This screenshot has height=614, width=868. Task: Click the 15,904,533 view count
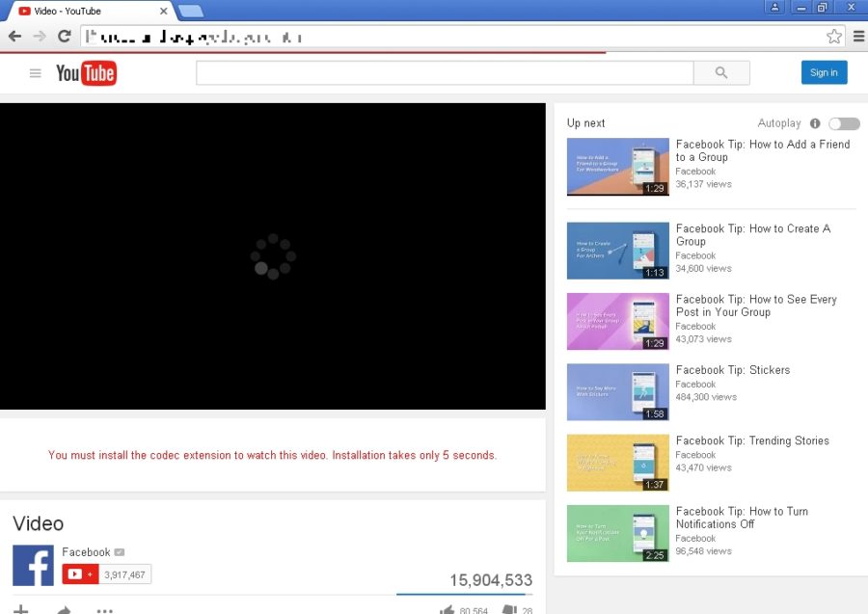coord(491,579)
